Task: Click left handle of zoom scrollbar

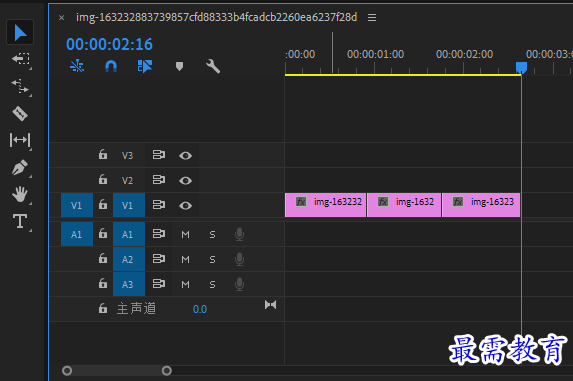Action: [x=67, y=371]
